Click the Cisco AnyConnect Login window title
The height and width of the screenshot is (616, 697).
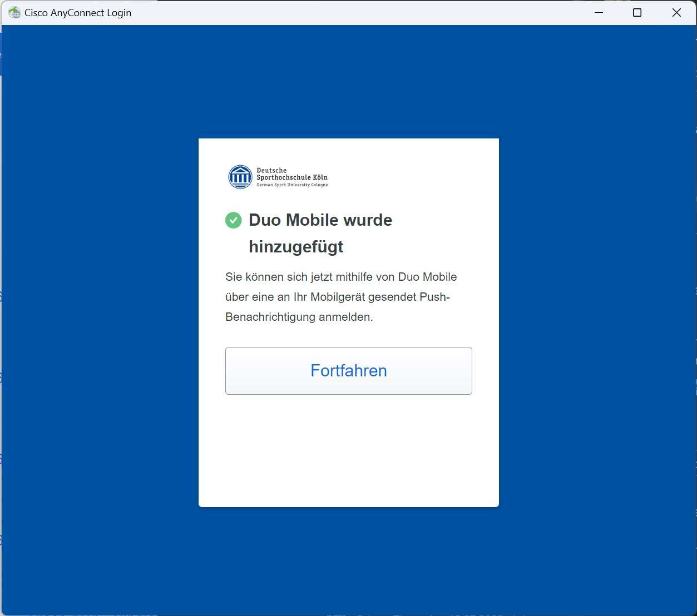point(78,12)
